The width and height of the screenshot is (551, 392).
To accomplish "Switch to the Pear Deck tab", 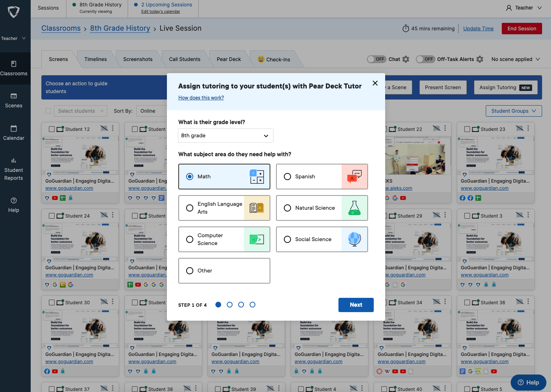I will 229,59.
